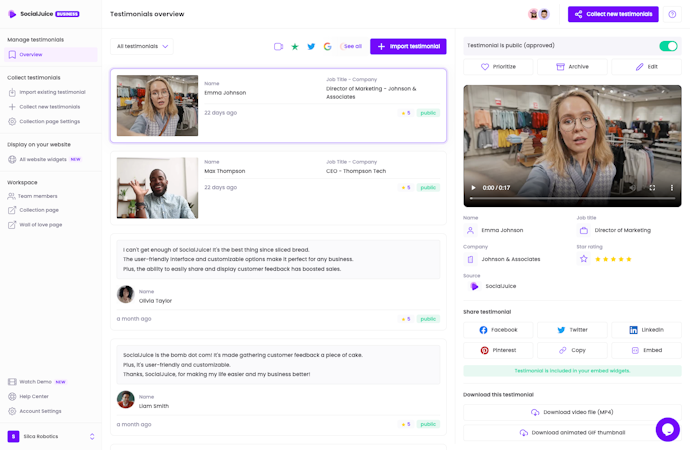The width and height of the screenshot is (690, 450).
Task: Play the testimonial video
Action: (473, 188)
